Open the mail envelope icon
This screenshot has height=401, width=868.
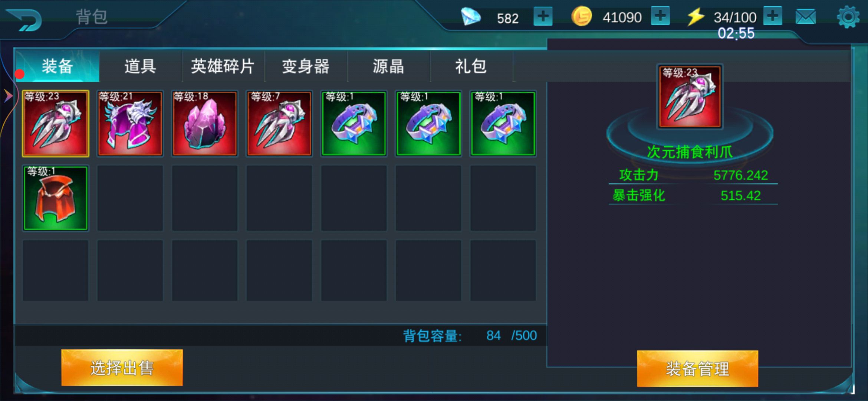(x=805, y=17)
